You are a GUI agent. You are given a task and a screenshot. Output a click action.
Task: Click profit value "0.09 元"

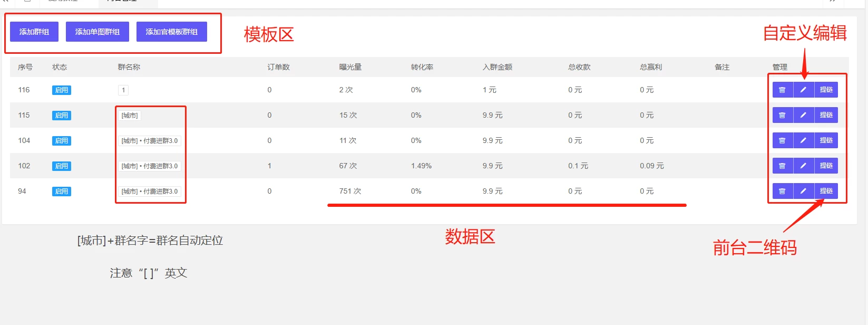pos(652,166)
